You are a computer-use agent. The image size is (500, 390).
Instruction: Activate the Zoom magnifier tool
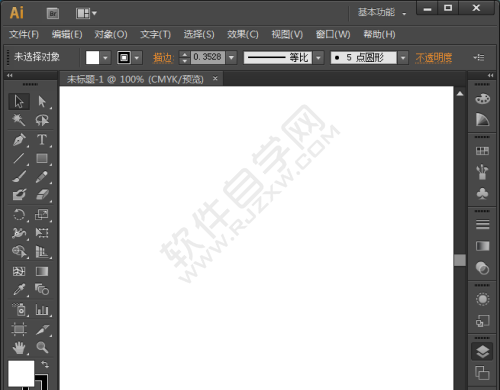coord(42,347)
